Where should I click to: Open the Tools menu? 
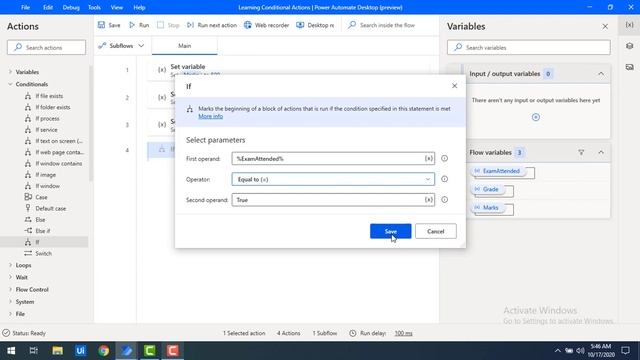pyautogui.click(x=94, y=7)
